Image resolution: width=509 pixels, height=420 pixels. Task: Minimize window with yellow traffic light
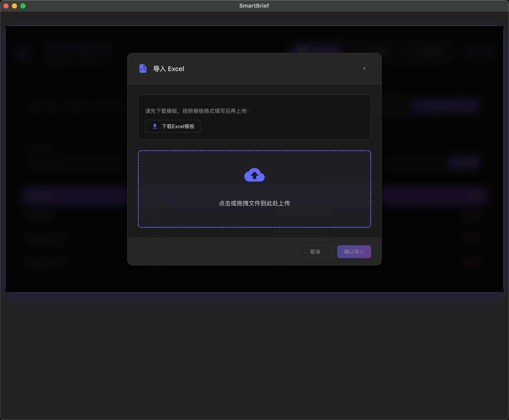(14, 6)
